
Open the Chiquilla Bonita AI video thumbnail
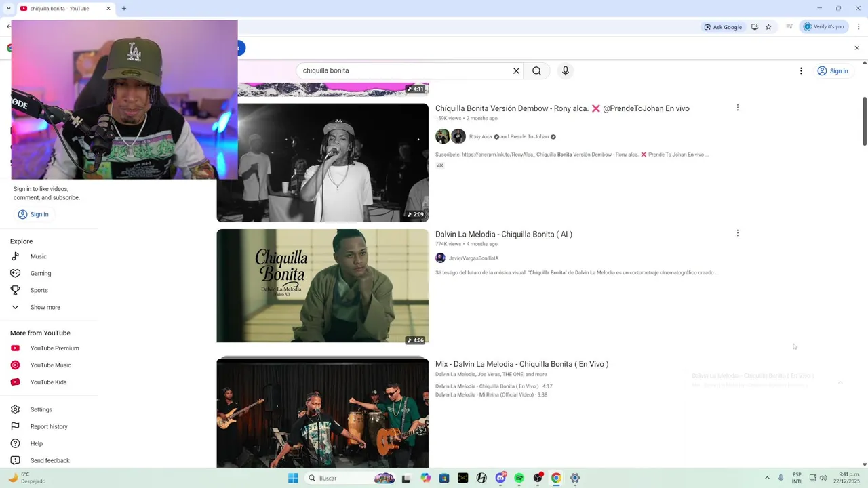point(322,285)
